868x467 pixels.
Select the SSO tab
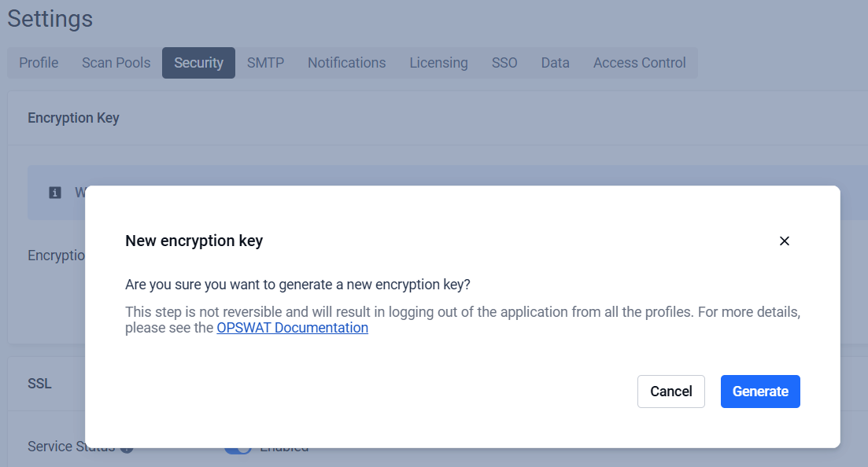(504, 63)
